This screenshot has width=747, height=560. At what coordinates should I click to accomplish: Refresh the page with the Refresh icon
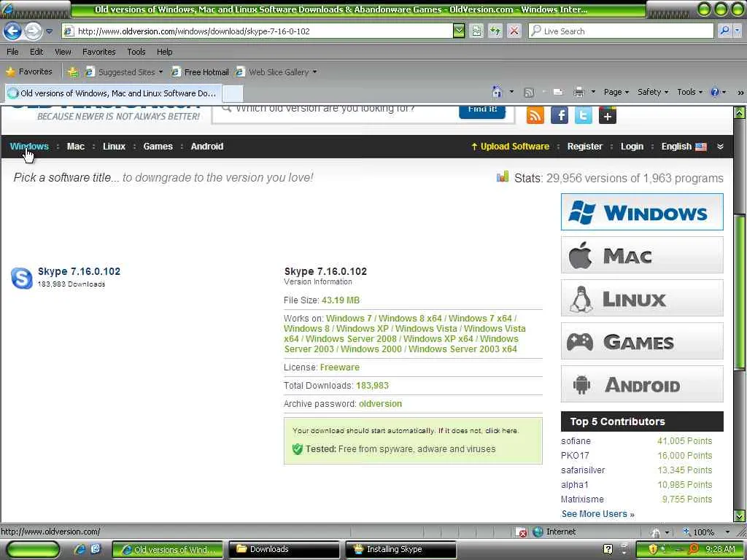pos(495,31)
